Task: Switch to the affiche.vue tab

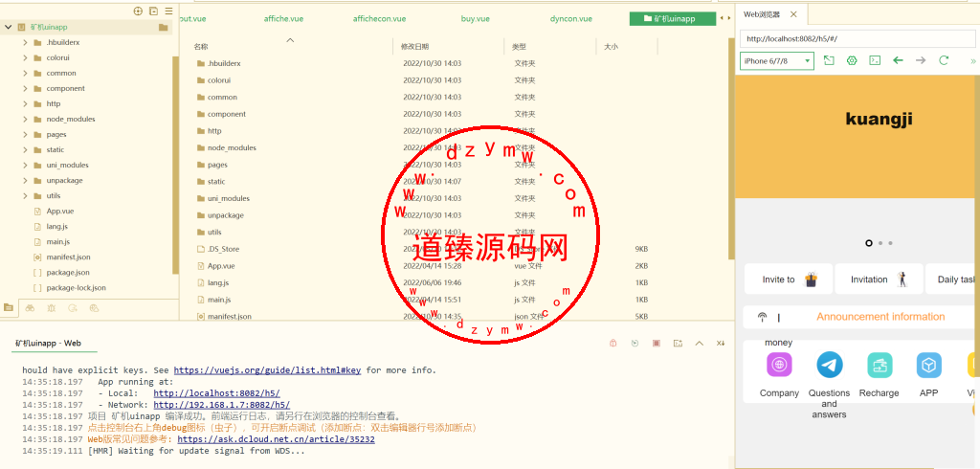Action: (283, 19)
